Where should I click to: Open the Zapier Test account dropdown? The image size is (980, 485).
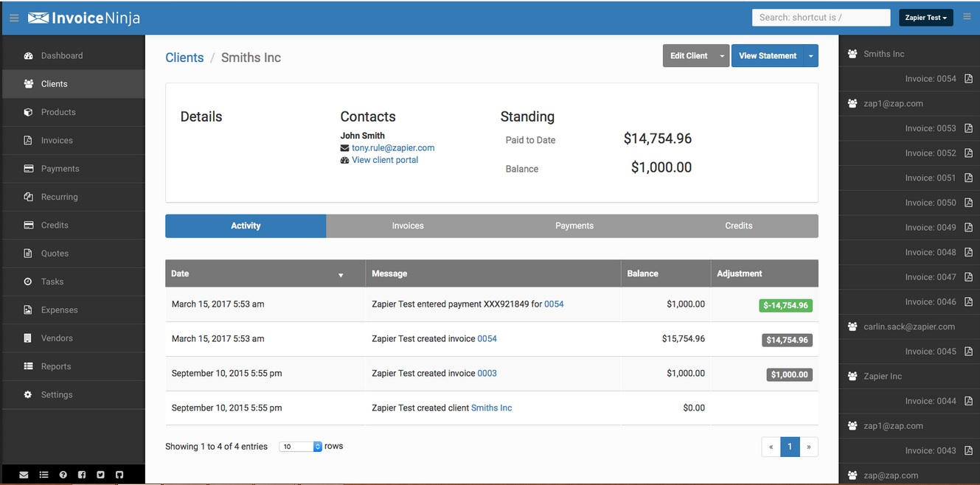925,18
